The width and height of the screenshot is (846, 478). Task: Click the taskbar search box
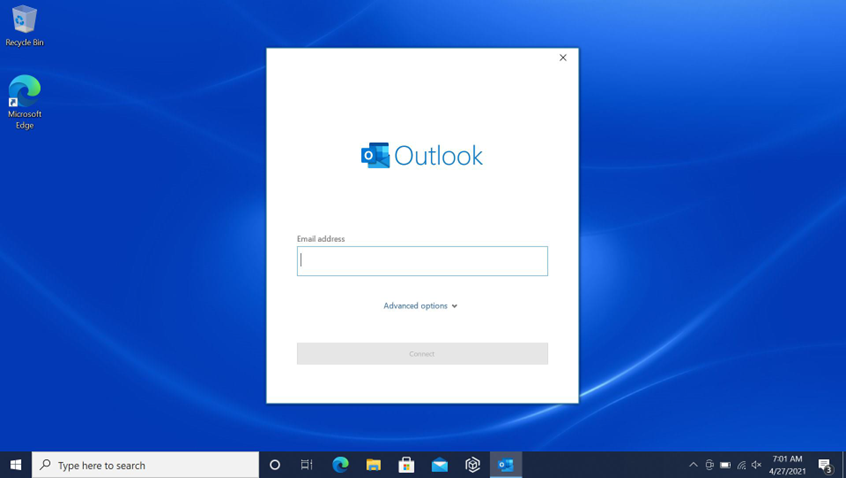pyautogui.click(x=146, y=465)
